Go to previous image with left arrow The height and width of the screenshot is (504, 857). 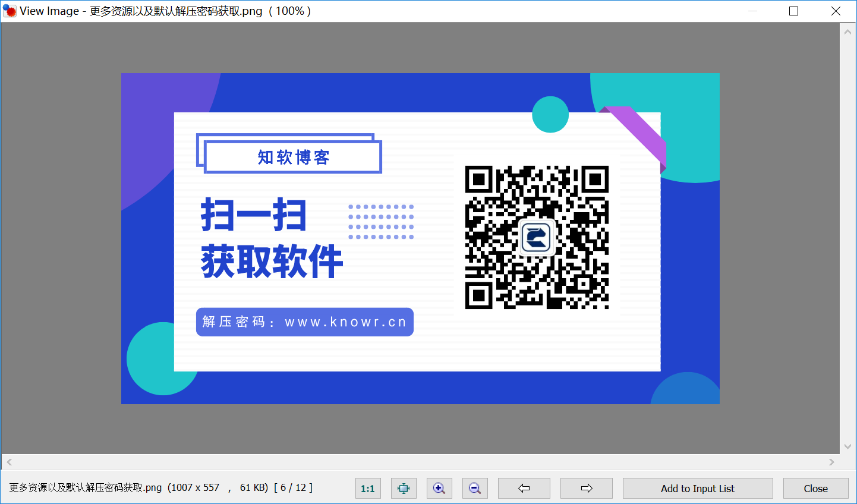tap(524, 488)
